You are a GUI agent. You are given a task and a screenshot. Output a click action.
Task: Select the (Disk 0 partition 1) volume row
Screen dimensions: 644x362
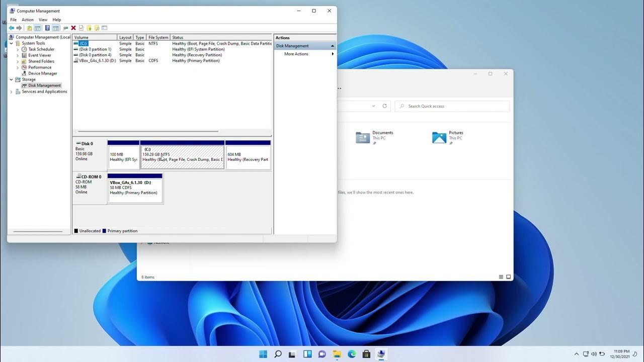[x=172, y=49]
